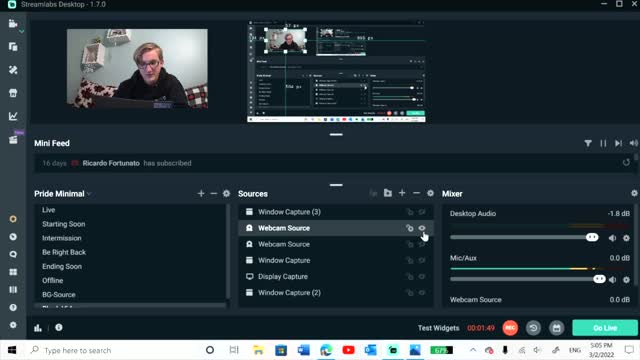640x360 pixels.
Task: Open the Themes sidebar icon
Action: (13, 70)
